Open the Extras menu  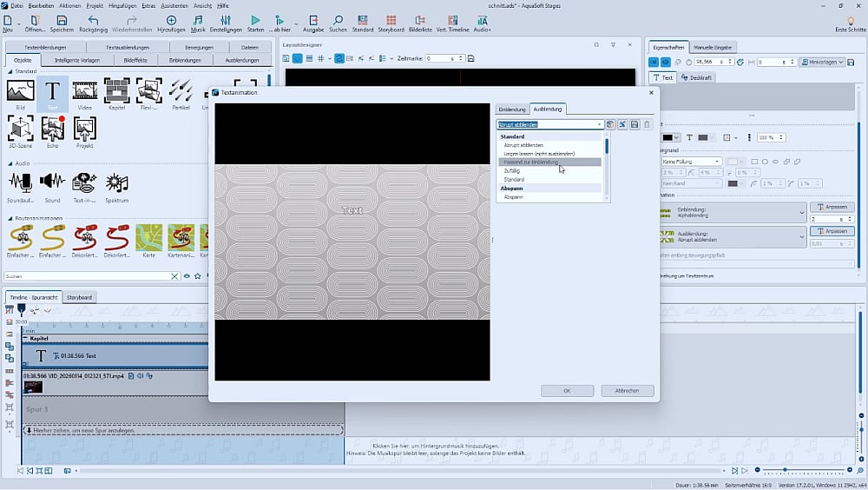(x=148, y=5)
